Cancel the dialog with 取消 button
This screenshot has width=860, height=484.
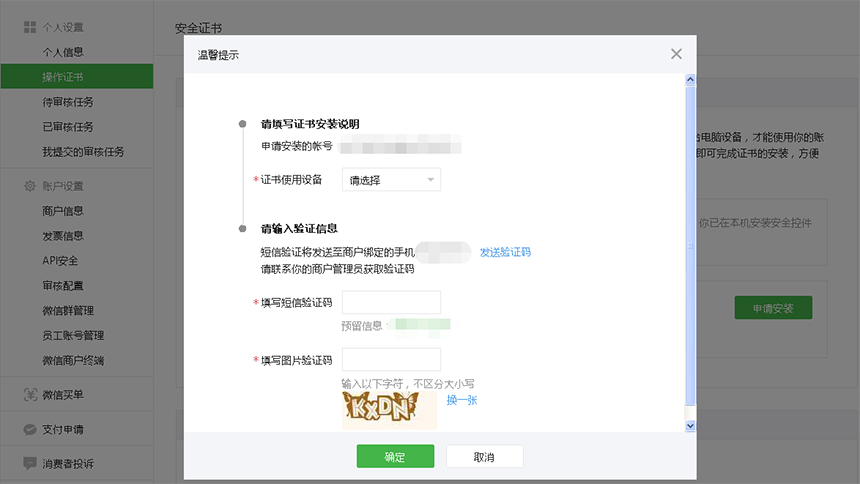click(x=484, y=457)
